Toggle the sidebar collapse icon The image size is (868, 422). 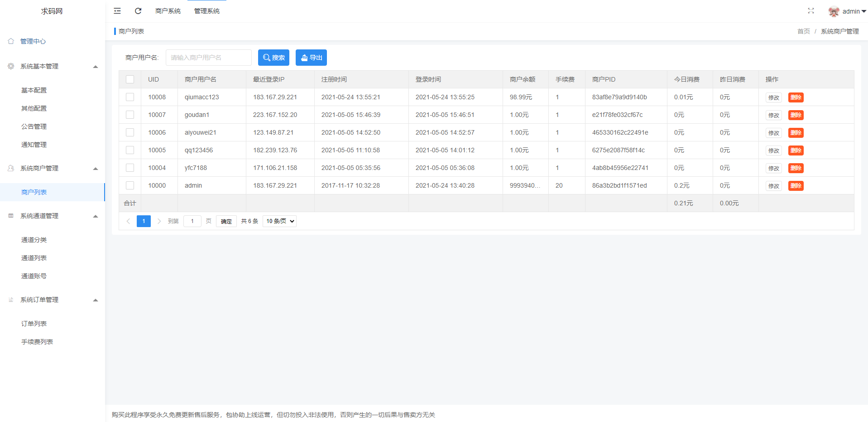[117, 11]
